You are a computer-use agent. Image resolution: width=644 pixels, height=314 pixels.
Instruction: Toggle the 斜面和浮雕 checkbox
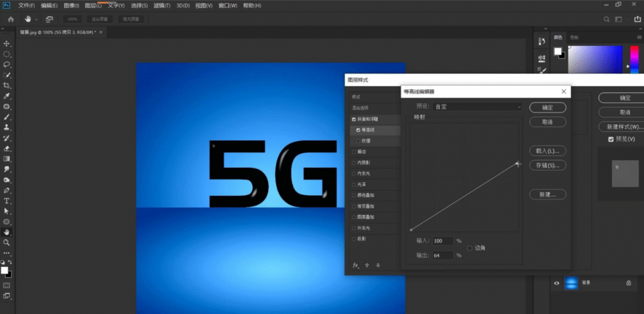[x=354, y=119]
